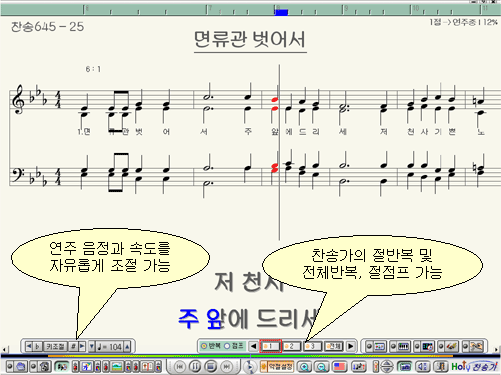Click the blue panel with clock icon
The image size is (501, 375).
427,347
